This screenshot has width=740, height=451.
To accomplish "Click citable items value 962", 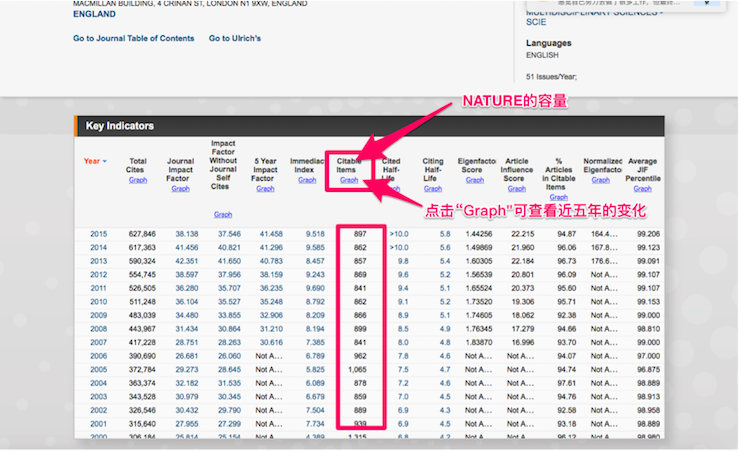I will tap(360, 356).
